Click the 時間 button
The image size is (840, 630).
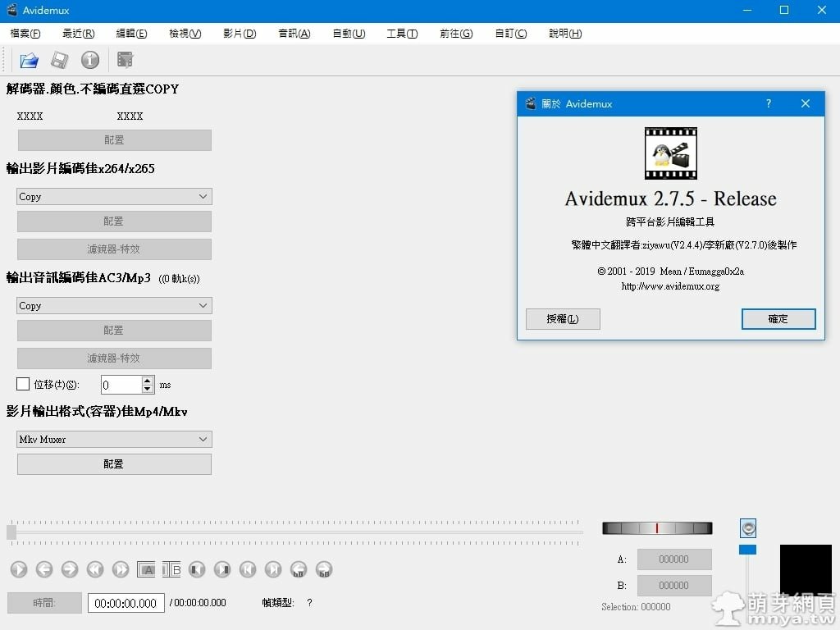(44, 603)
